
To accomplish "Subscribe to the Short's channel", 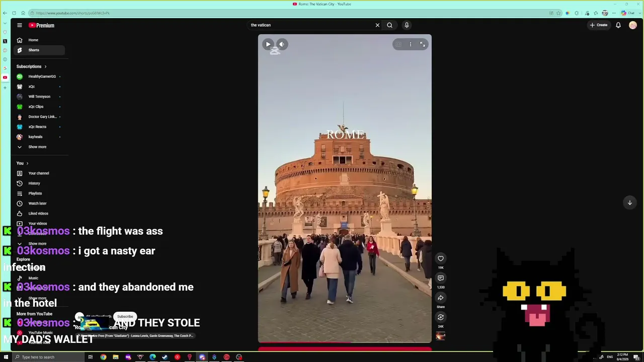I will point(125,317).
